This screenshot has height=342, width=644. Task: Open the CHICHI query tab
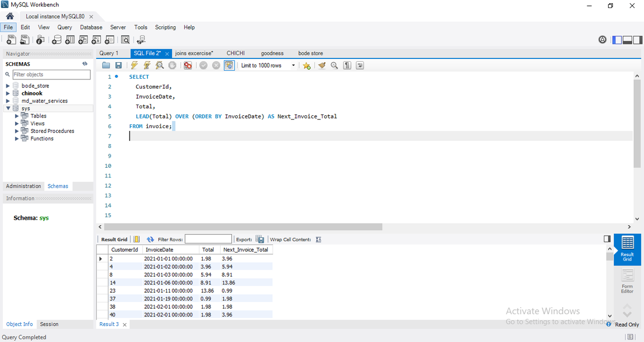[236, 53]
